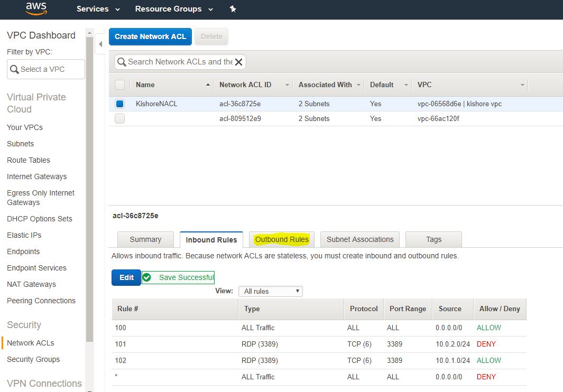This screenshot has width=563, height=392.
Task: Click the Select a VPC filter field
Action: (45, 69)
